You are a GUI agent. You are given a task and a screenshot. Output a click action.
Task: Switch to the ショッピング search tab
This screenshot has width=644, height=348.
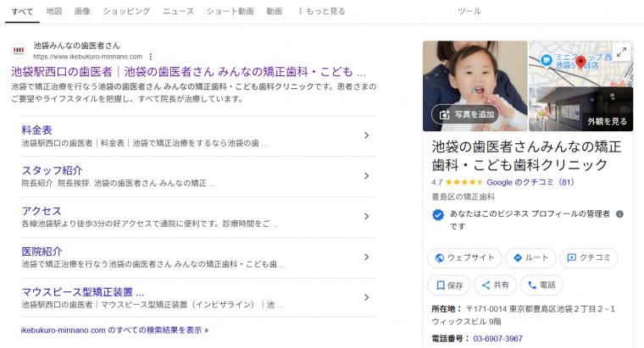tap(126, 11)
